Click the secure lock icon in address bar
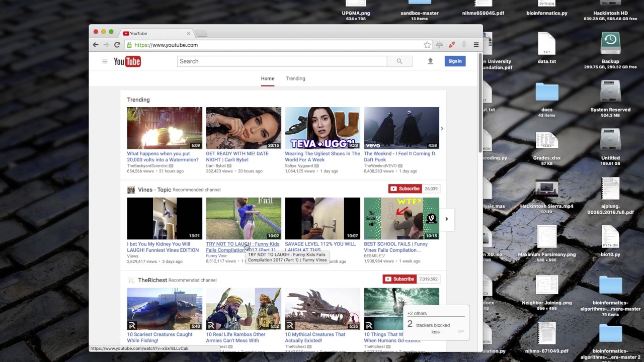This screenshot has height=362, width=644. pyautogui.click(x=129, y=45)
